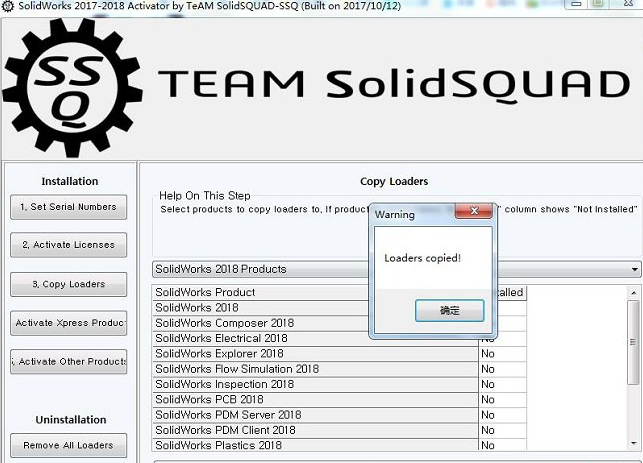Click the 确定 button in Warning dialog
The width and height of the screenshot is (643, 463).
pyautogui.click(x=449, y=310)
